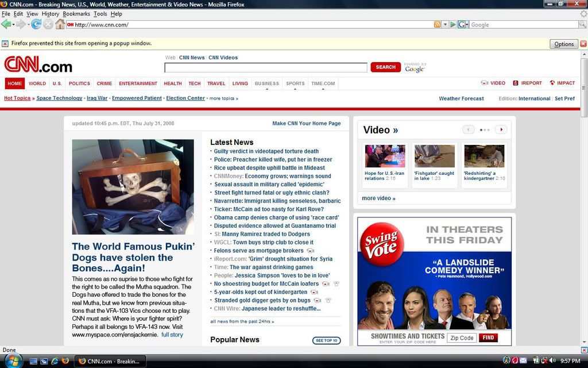Select the POLITICS section tab
The width and height of the screenshot is (588, 368).
point(79,83)
